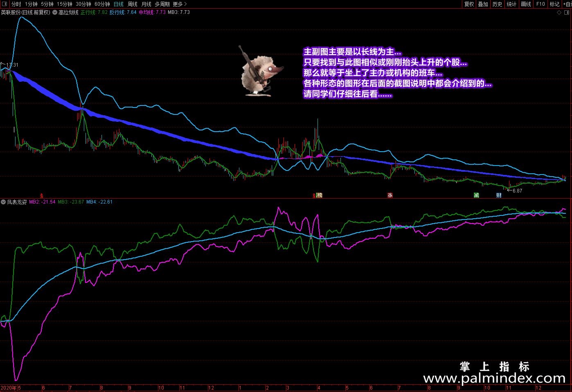
Task: Select the 日线 daily chart tab
Action: point(119,4)
